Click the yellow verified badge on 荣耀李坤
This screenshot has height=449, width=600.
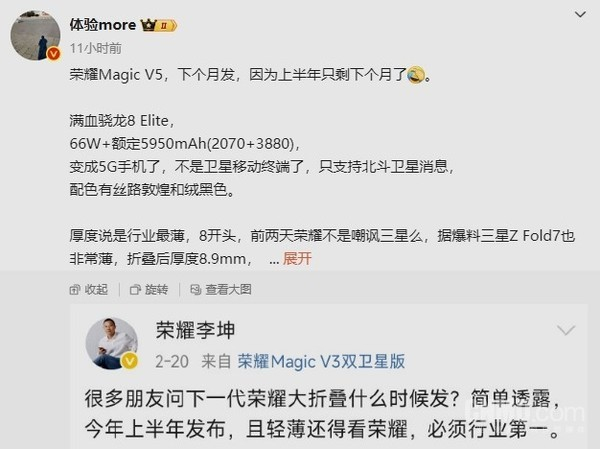[x=130, y=361]
